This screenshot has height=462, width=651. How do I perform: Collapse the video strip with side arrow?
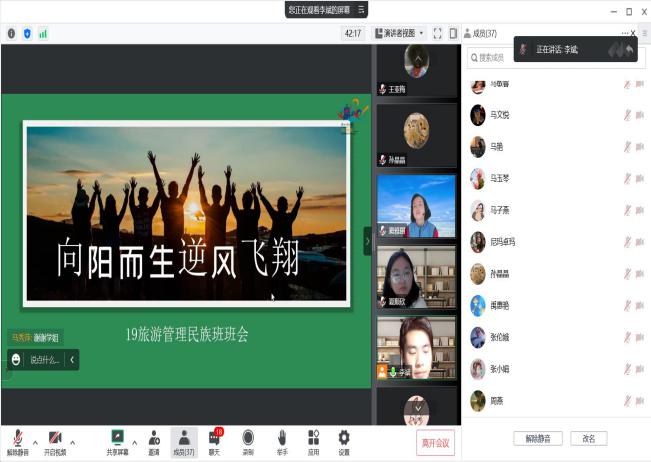[x=367, y=241]
